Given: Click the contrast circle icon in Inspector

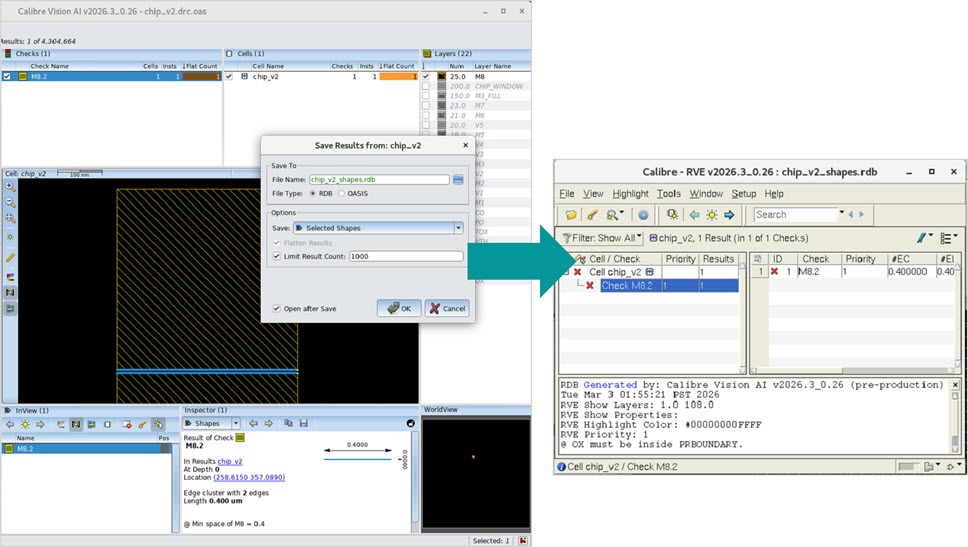Looking at the screenshot, I should pyautogui.click(x=411, y=424).
